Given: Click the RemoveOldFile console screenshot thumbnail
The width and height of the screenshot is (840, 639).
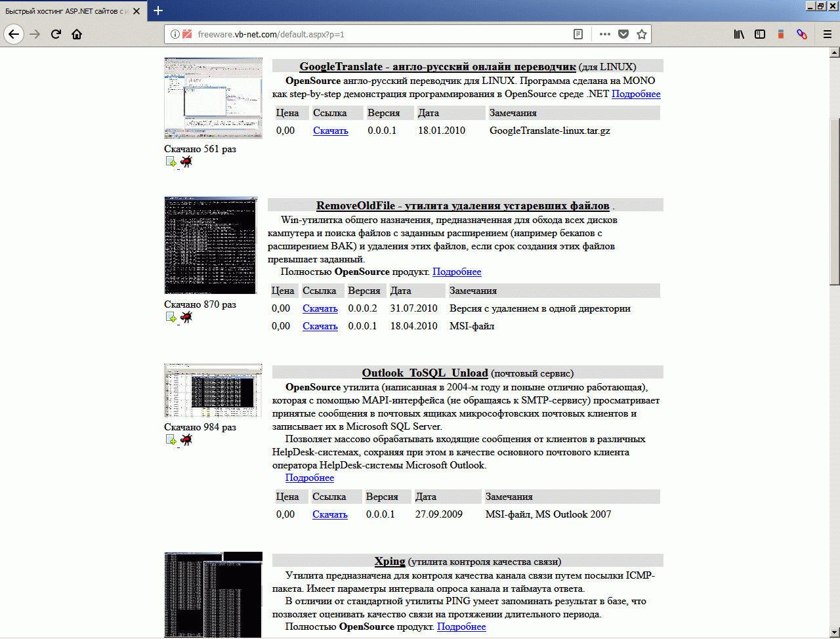Looking at the screenshot, I should pos(211,245).
